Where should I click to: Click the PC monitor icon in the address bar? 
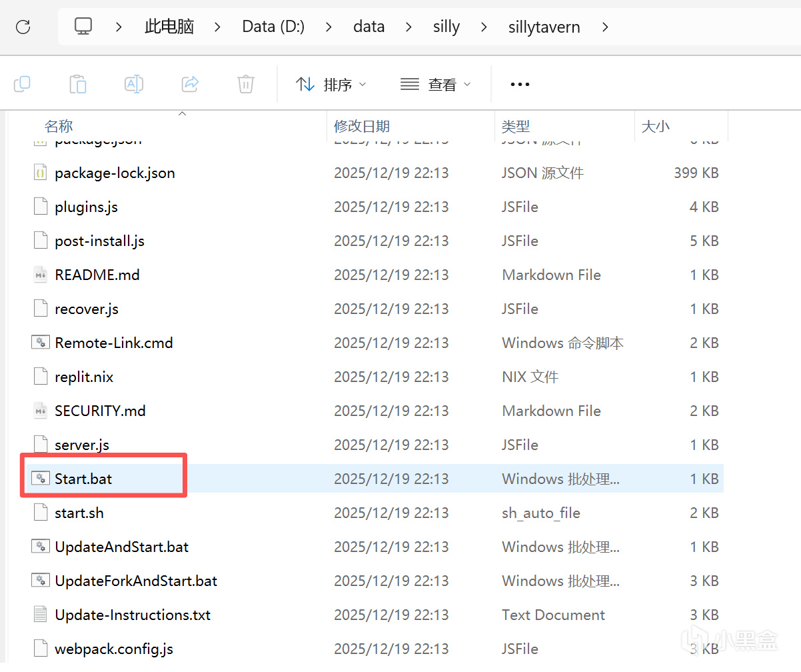point(83,27)
